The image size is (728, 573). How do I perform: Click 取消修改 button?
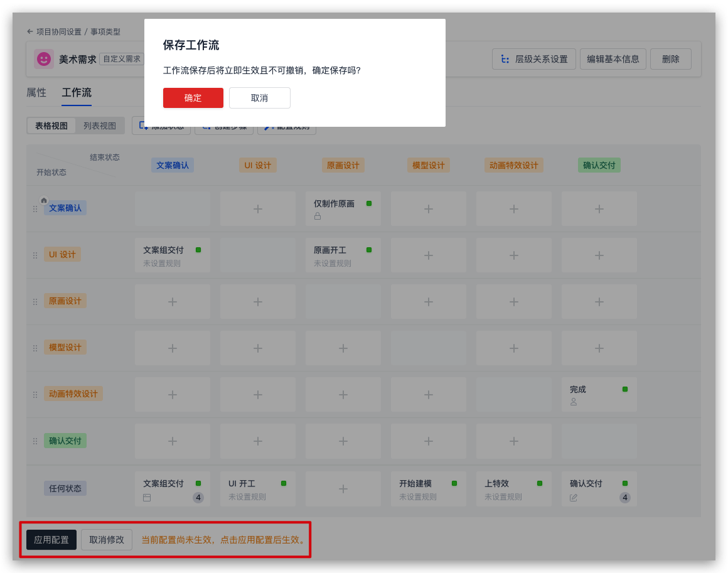107,540
